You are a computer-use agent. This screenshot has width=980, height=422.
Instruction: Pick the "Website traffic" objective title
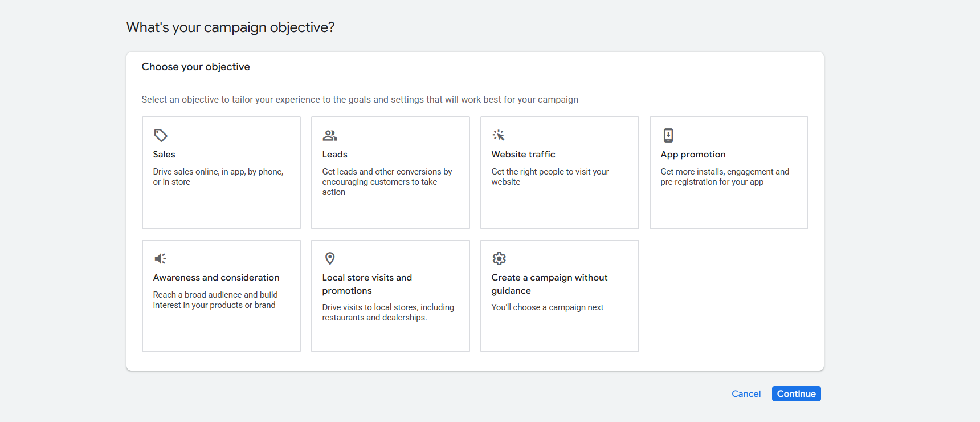pyautogui.click(x=523, y=155)
